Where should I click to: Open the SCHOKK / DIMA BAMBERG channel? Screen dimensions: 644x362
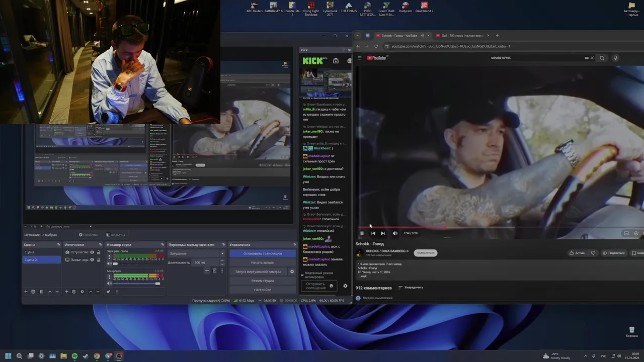[386, 251]
